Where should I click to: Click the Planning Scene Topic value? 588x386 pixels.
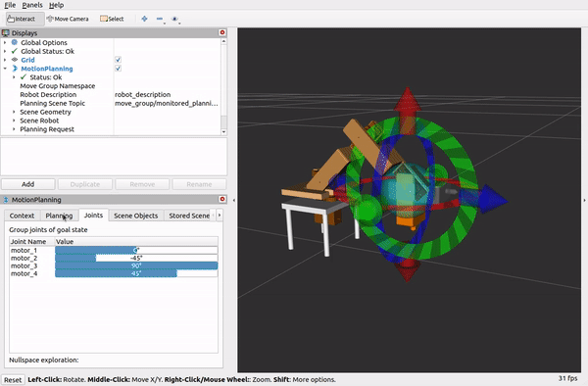[168, 103]
